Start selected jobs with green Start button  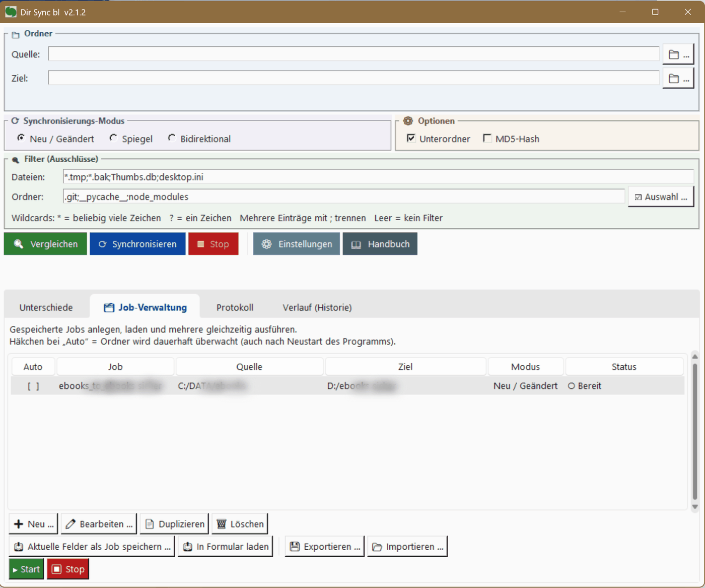[x=26, y=569]
